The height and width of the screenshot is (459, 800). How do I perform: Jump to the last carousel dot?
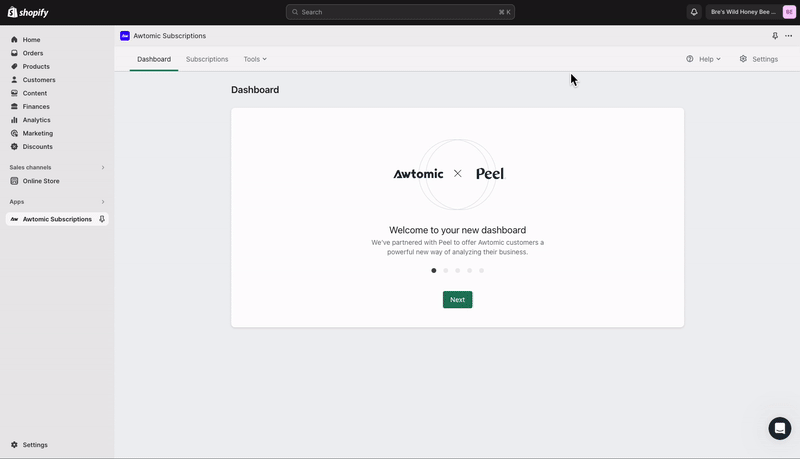click(481, 270)
